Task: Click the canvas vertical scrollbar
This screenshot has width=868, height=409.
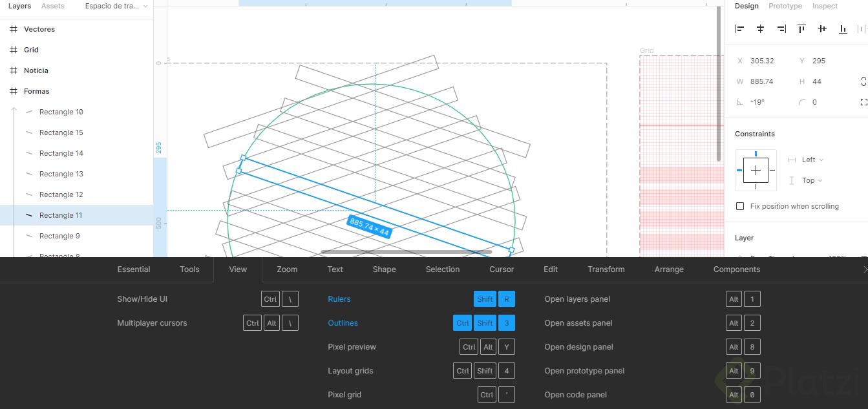Action: [x=719, y=84]
